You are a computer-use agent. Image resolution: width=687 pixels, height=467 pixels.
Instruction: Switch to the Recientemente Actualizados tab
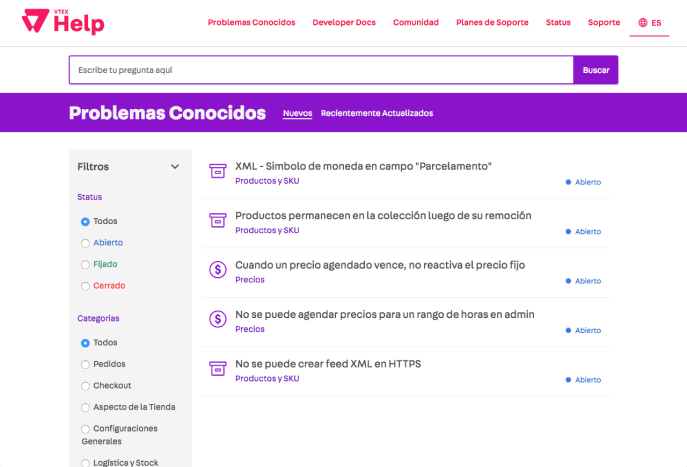click(377, 113)
